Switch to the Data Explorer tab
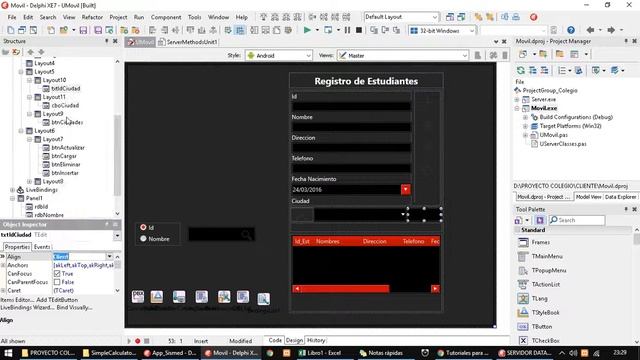Viewport: 640px width, 360px height. (x=620, y=197)
